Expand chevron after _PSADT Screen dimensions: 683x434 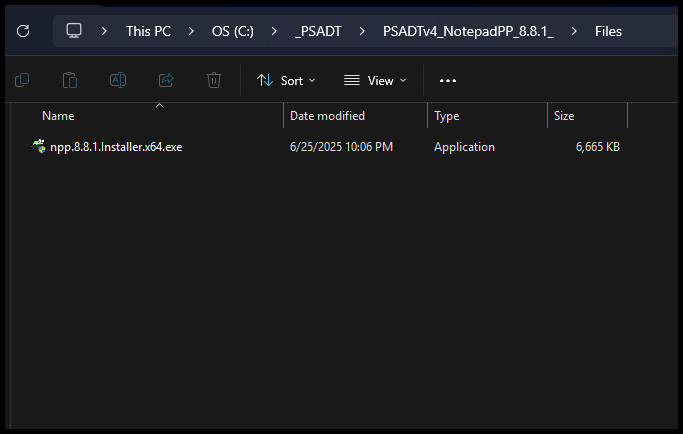pos(362,31)
